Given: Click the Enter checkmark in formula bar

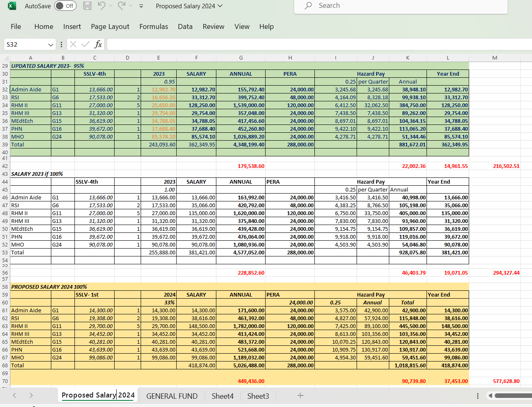Looking at the screenshot, I should coord(86,44).
